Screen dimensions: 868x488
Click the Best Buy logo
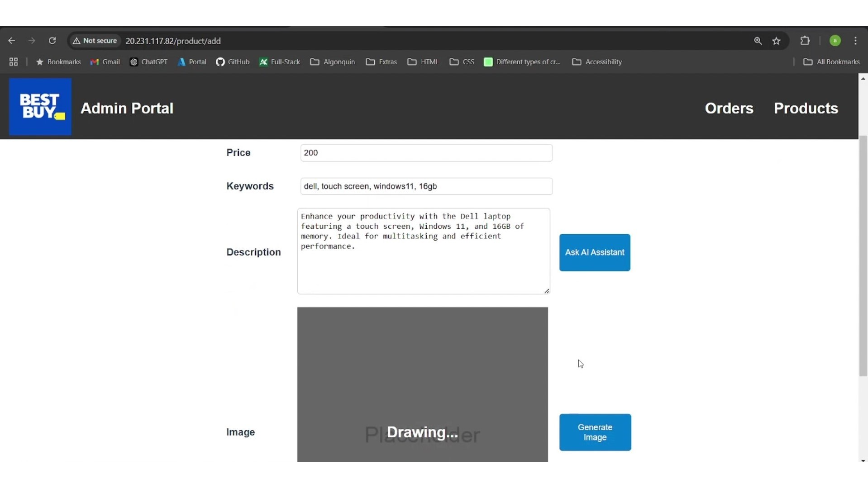click(40, 107)
